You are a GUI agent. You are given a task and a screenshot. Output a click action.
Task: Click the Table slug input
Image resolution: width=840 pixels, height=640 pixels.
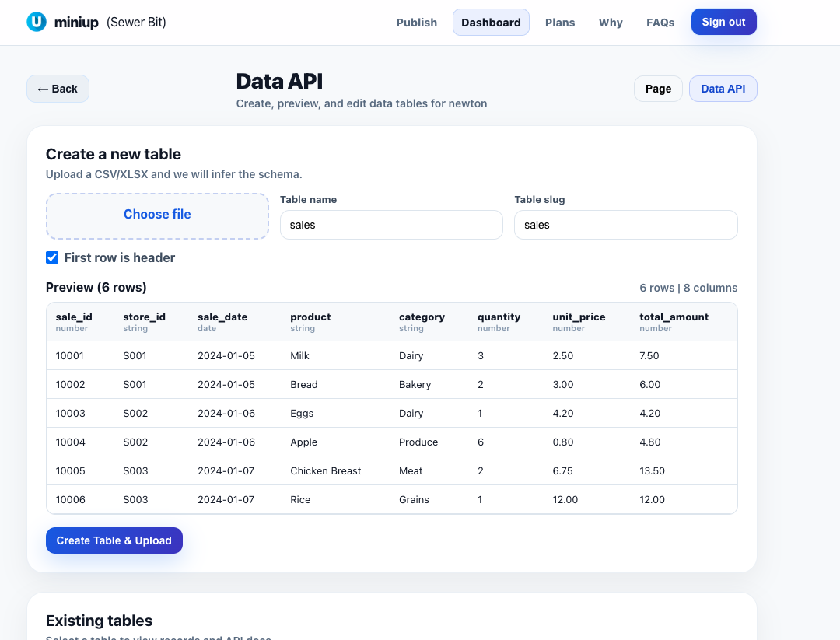tap(625, 225)
